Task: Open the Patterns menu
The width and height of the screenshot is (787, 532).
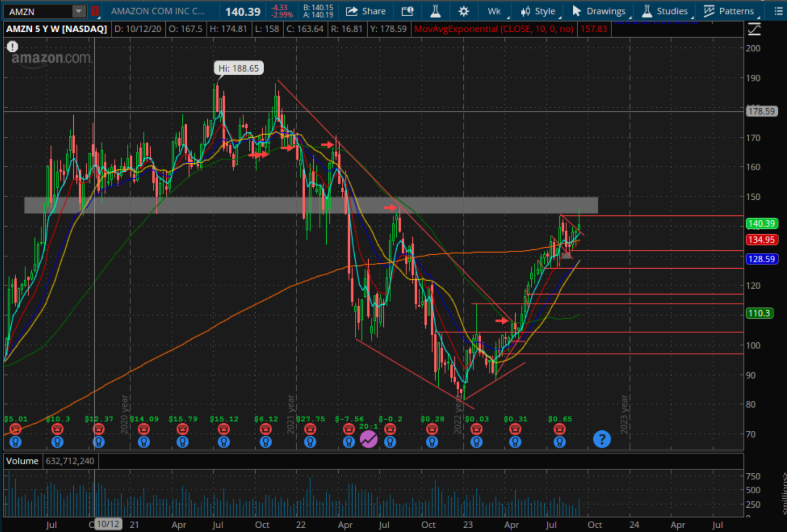Action: (729, 11)
